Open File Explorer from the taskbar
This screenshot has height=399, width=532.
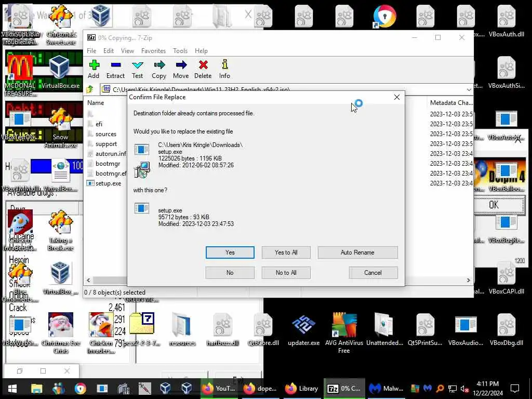[37, 389]
